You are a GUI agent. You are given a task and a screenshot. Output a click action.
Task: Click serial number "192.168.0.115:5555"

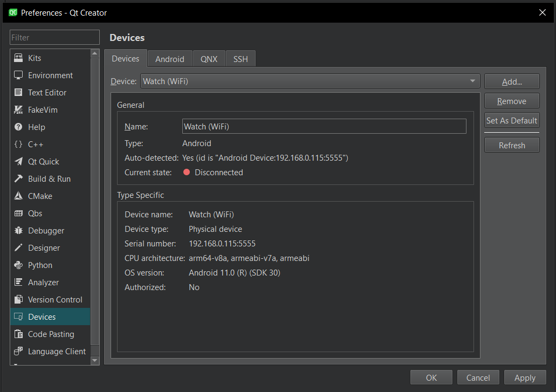(222, 244)
